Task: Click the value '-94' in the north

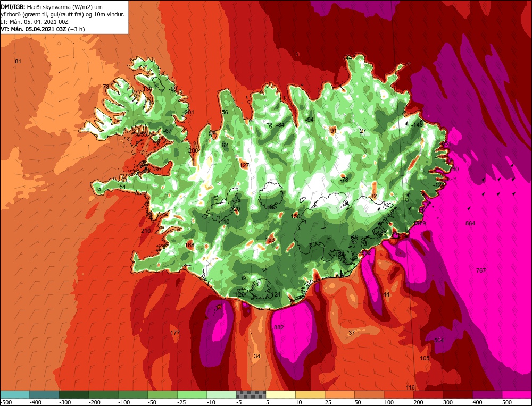Action: [309, 120]
